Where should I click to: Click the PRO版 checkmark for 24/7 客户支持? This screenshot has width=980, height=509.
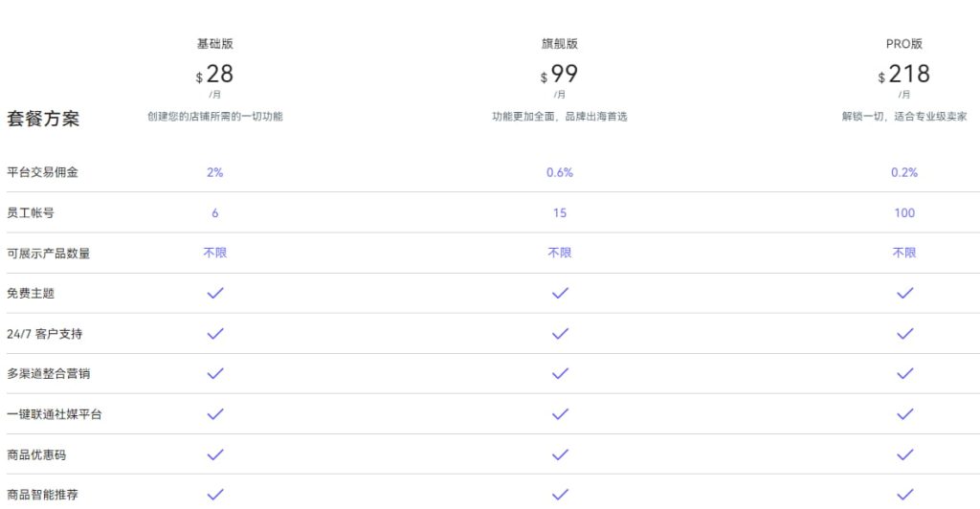coord(904,334)
